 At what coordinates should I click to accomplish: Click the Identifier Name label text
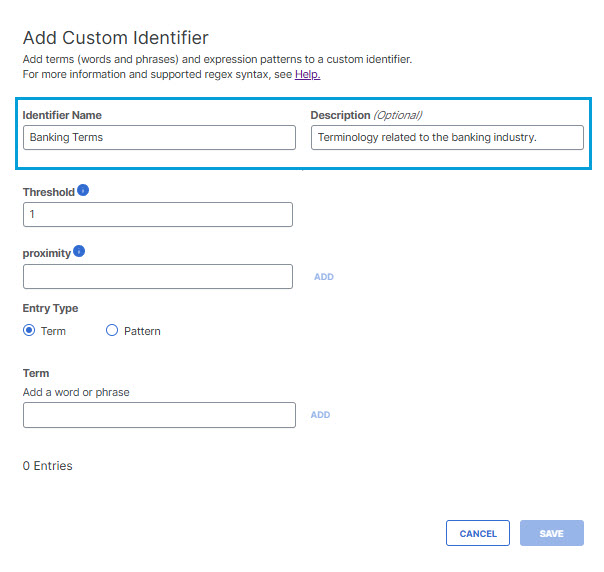(x=62, y=115)
